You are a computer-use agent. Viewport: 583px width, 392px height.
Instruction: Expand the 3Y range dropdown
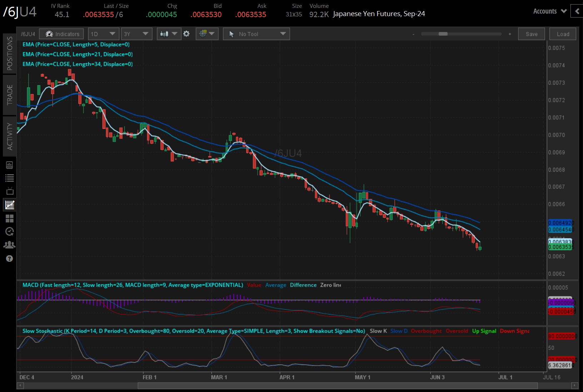136,34
